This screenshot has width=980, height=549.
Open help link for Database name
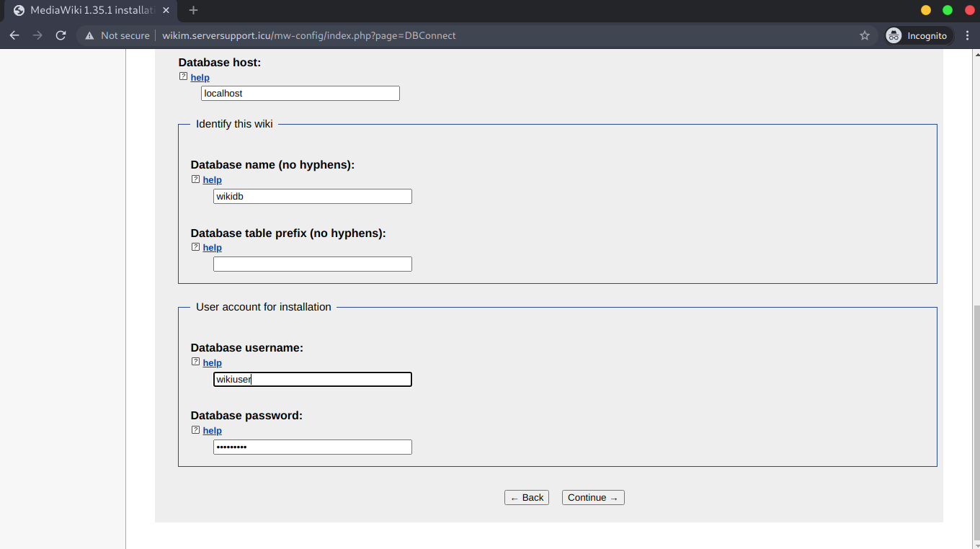(212, 180)
